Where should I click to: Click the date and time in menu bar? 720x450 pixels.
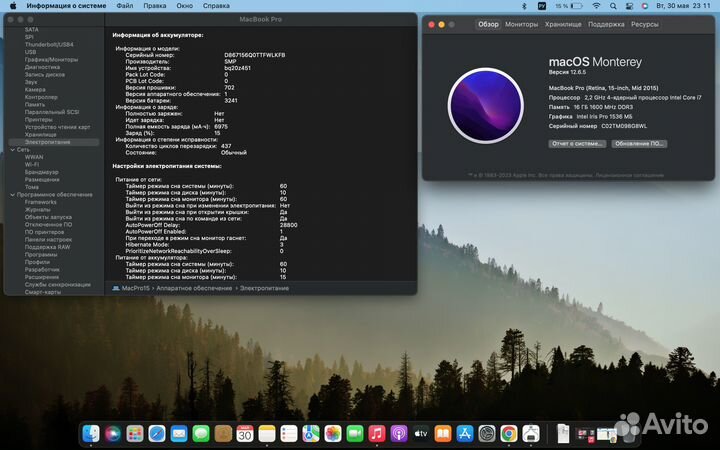click(684, 6)
